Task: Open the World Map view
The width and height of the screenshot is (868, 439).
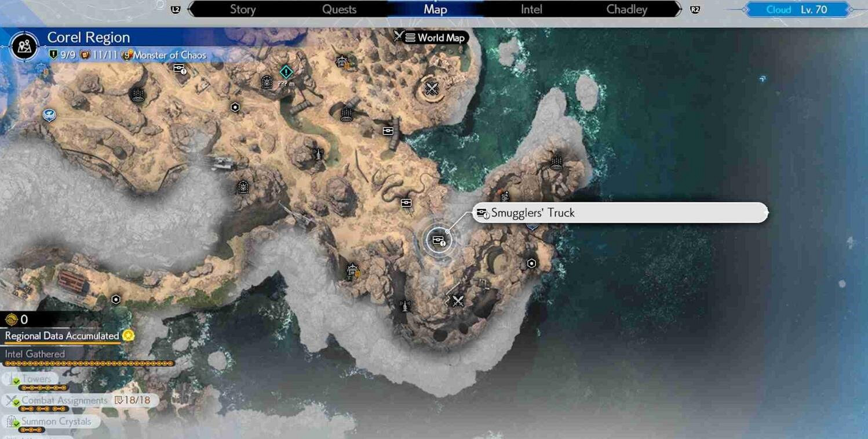Action: pos(435,38)
